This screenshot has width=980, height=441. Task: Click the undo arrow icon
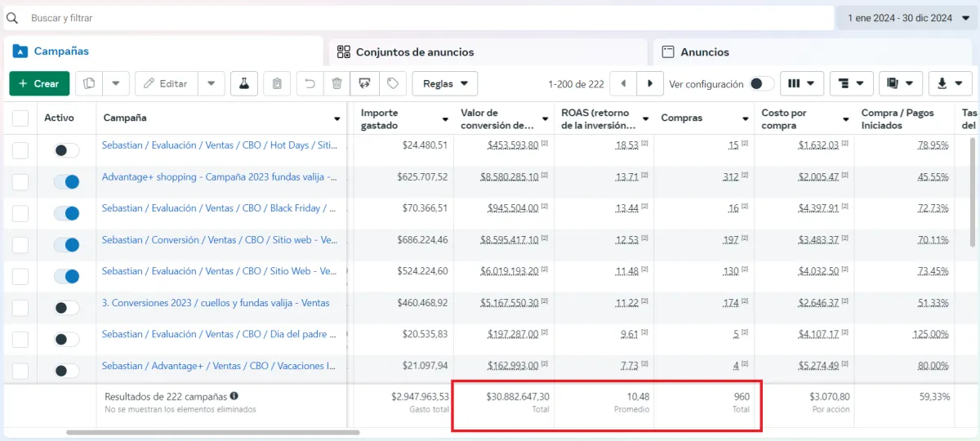[310, 83]
